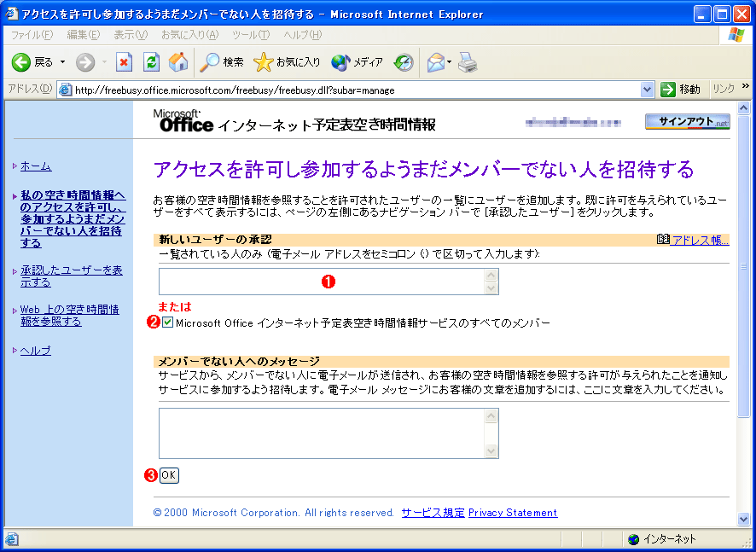Image resolution: width=756 pixels, height=552 pixels.
Task: Open the ヘルプ link in sidebar
Action: (36, 351)
